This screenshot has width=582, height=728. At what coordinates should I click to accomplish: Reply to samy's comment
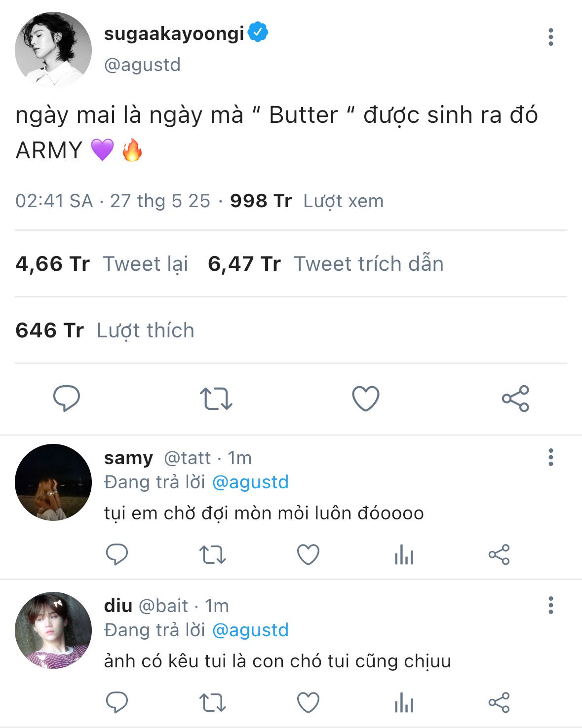point(117,554)
